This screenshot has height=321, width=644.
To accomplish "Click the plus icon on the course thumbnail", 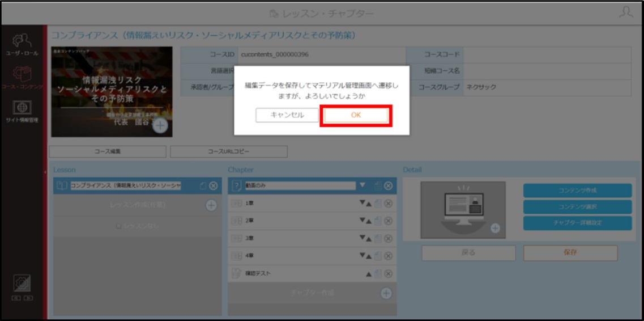I will (x=160, y=126).
